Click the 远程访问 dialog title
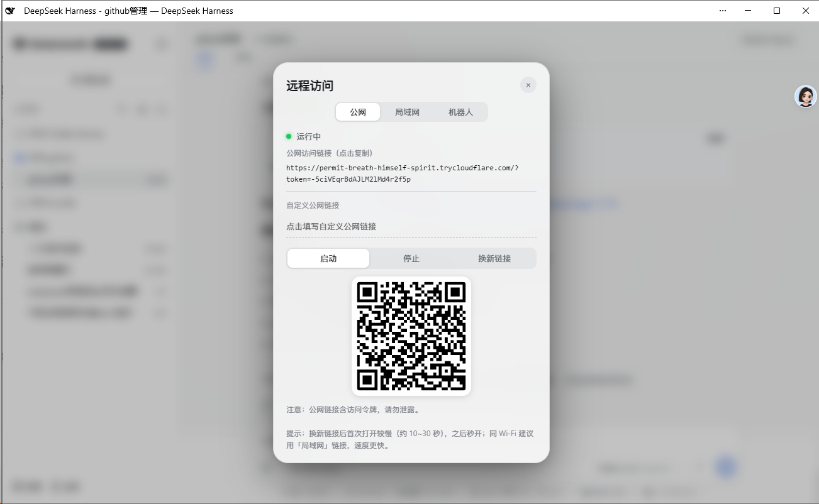Image resolution: width=819 pixels, height=504 pixels. [309, 86]
